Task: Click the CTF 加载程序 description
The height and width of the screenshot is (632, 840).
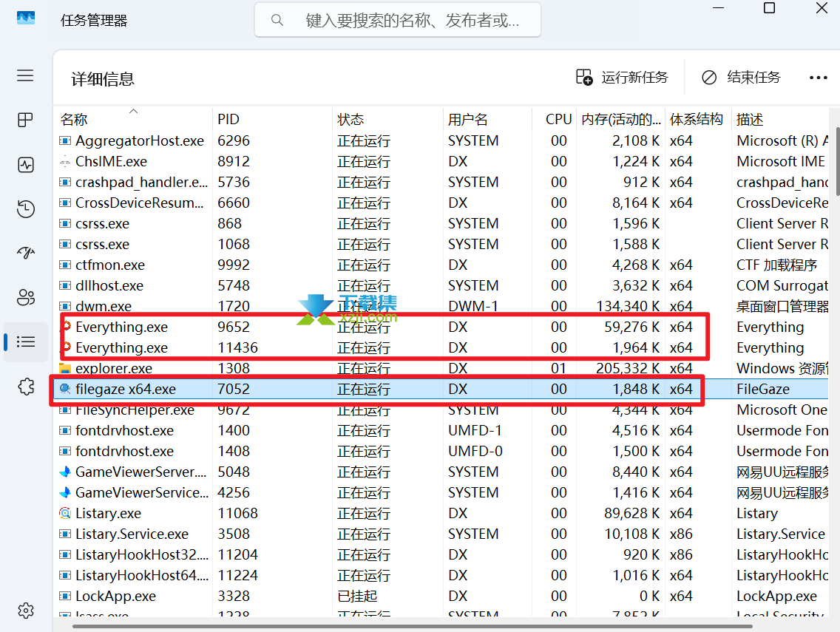Action: 777,265
